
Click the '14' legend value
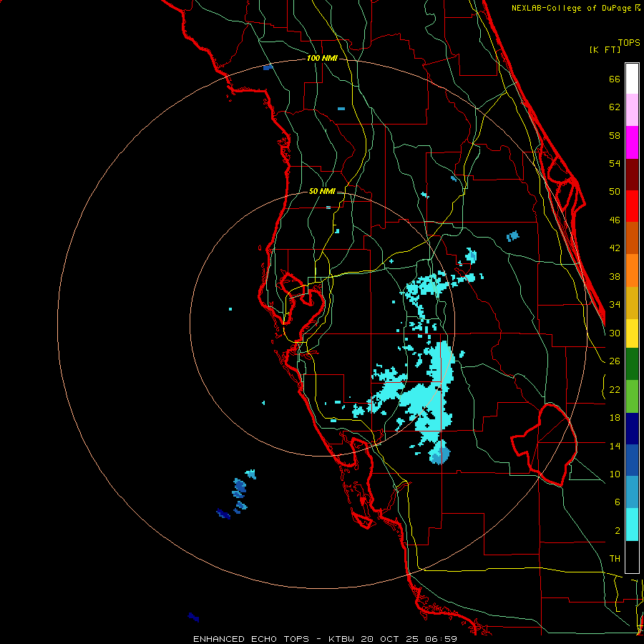pos(615,446)
